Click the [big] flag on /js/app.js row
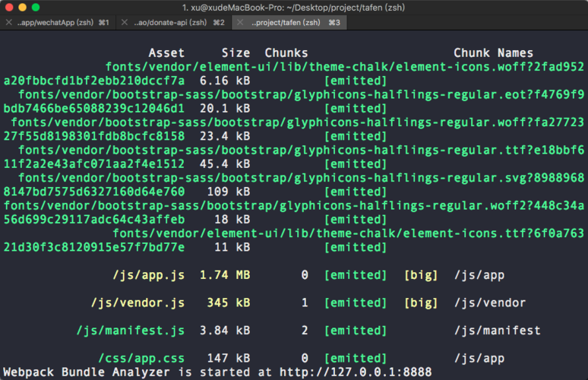588x380 pixels. [421, 275]
